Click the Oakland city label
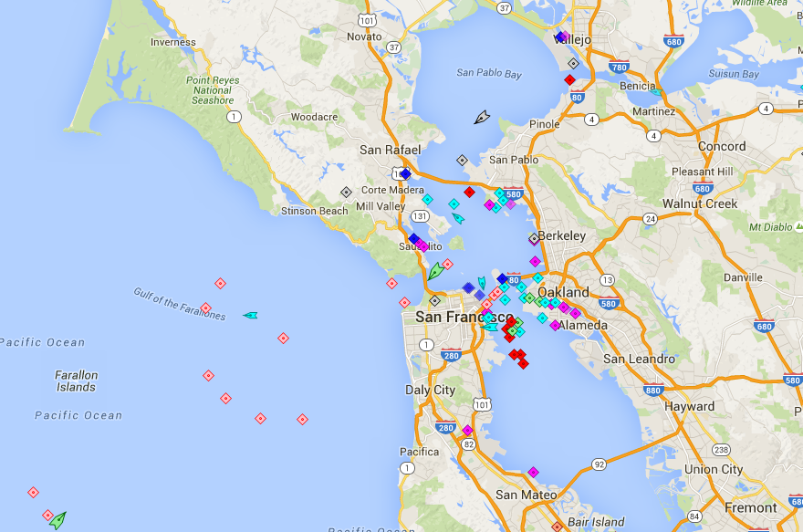Screen dimensions: 803x532 click(x=563, y=292)
